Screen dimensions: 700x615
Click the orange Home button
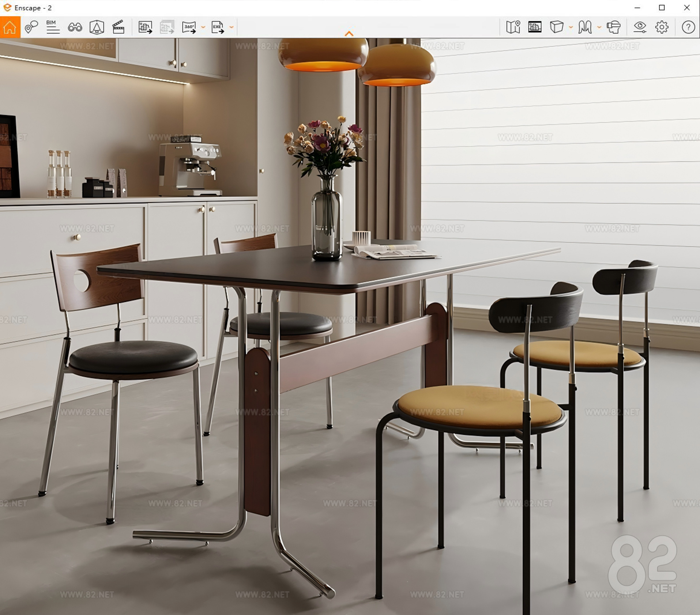[10, 27]
